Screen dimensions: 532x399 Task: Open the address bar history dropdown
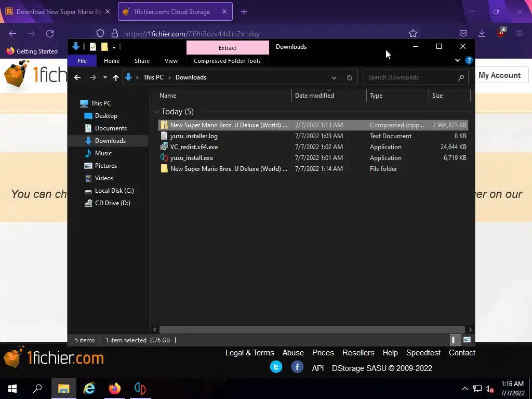point(334,78)
